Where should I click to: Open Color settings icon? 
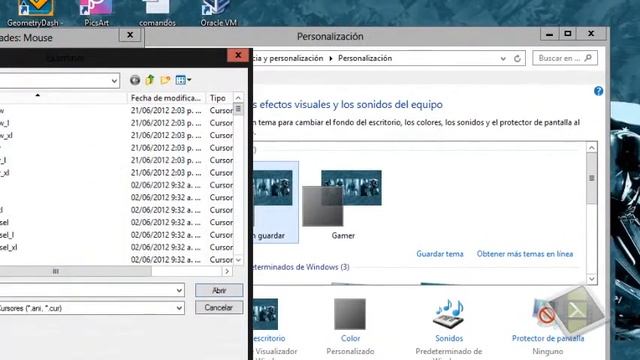tap(350, 314)
